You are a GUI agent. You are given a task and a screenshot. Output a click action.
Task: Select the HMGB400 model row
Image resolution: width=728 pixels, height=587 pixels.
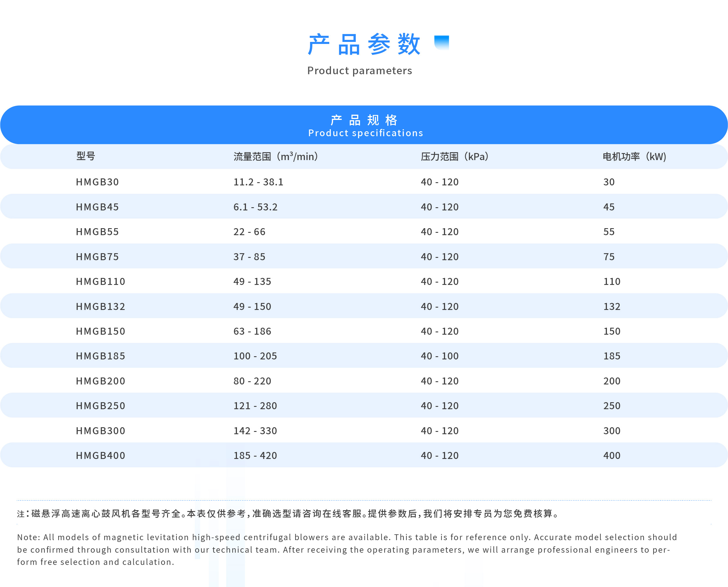[100, 455]
